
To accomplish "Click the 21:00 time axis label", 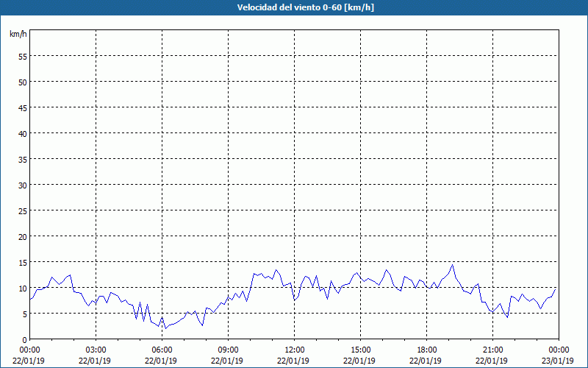I will (492, 350).
